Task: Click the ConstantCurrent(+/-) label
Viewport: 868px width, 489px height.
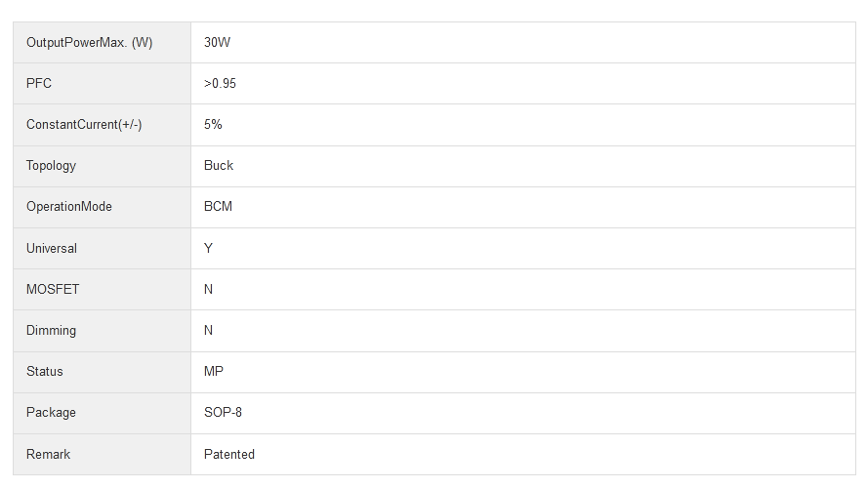Action: tap(84, 125)
